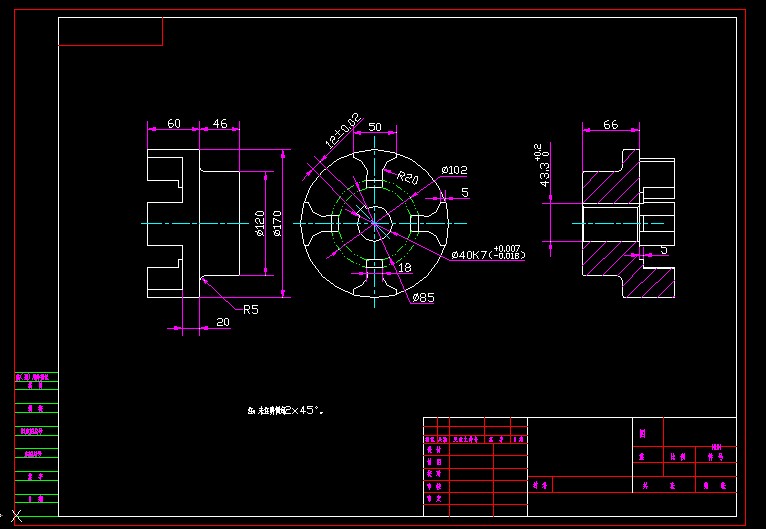The height and width of the screenshot is (529, 766).
Task: Select the 46 dimension text
Action: [x=220, y=123]
